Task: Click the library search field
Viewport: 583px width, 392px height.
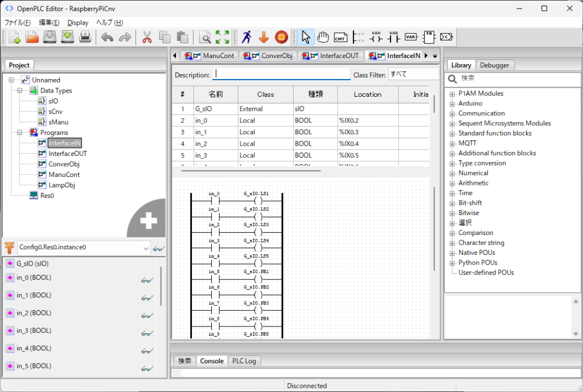Action: point(519,78)
